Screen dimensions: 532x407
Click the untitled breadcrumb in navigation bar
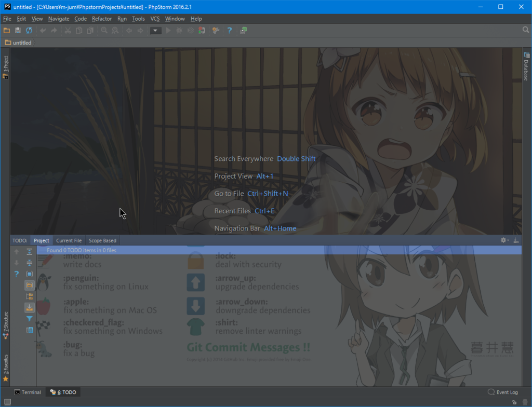pos(18,43)
